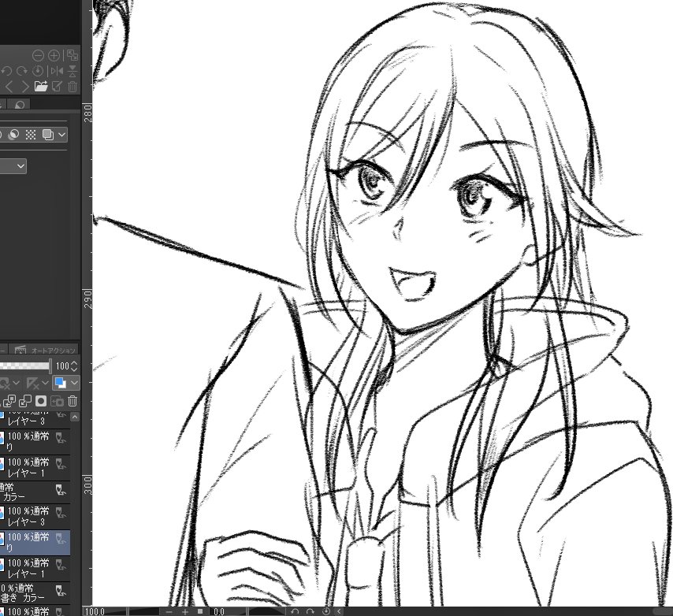Rotate the canvas right in Navigator
Screen dimensions: 673x616
[x=21, y=71]
